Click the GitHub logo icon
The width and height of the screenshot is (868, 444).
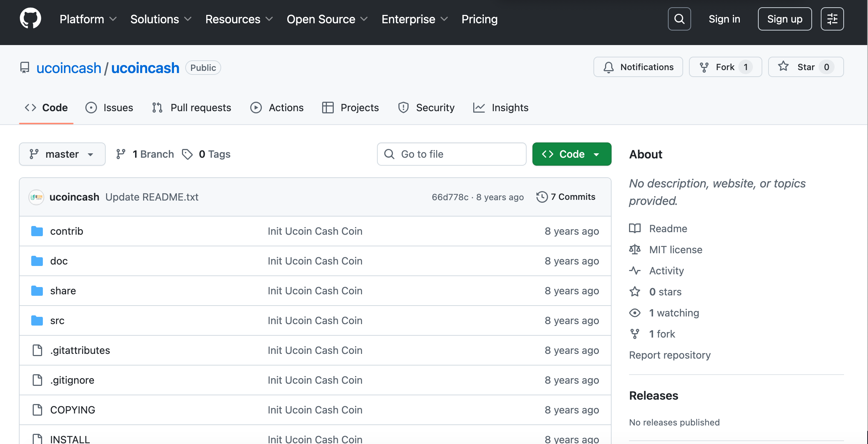point(31,19)
